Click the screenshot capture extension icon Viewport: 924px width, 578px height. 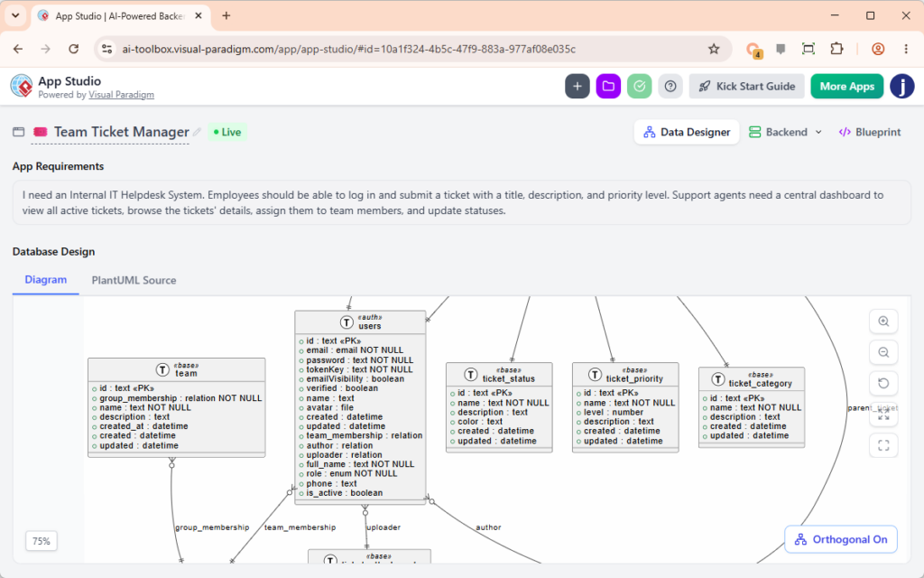[808, 49]
